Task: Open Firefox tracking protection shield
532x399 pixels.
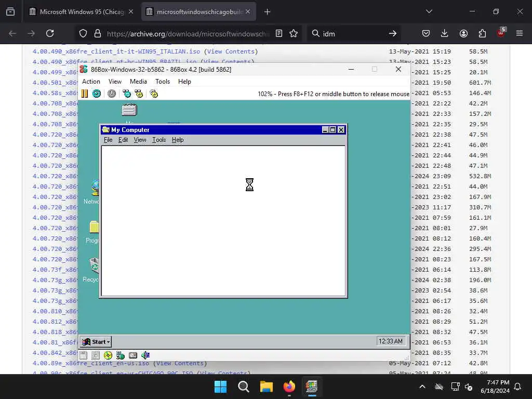Action: [x=83, y=33]
